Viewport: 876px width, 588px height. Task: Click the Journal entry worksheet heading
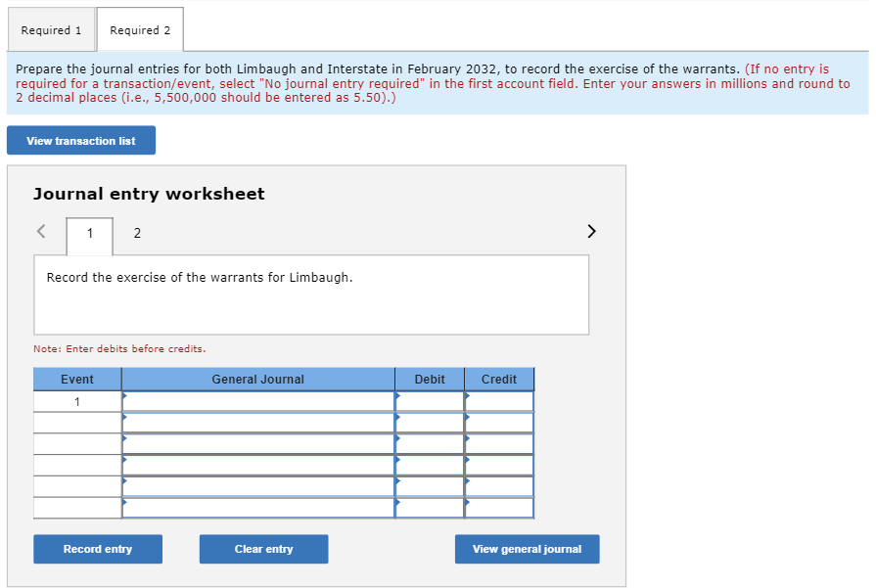(x=149, y=194)
